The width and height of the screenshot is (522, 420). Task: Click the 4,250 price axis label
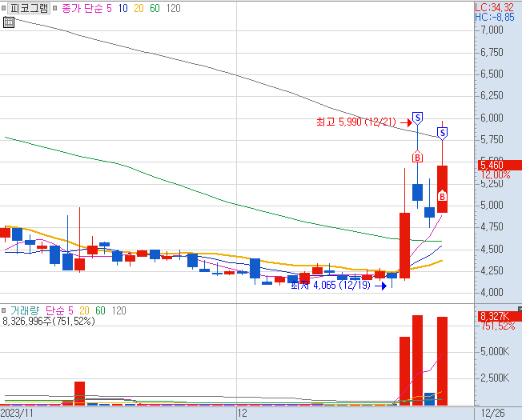(492, 270)
